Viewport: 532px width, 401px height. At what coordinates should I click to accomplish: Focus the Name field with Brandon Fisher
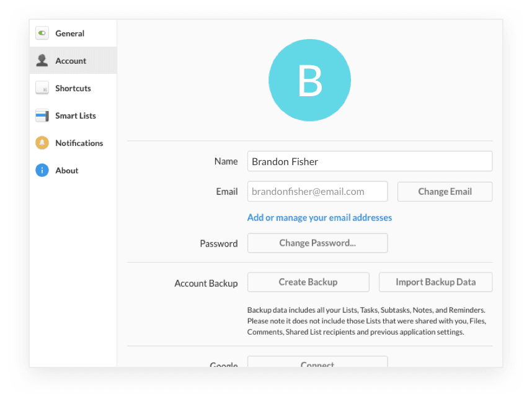(370, 161)
